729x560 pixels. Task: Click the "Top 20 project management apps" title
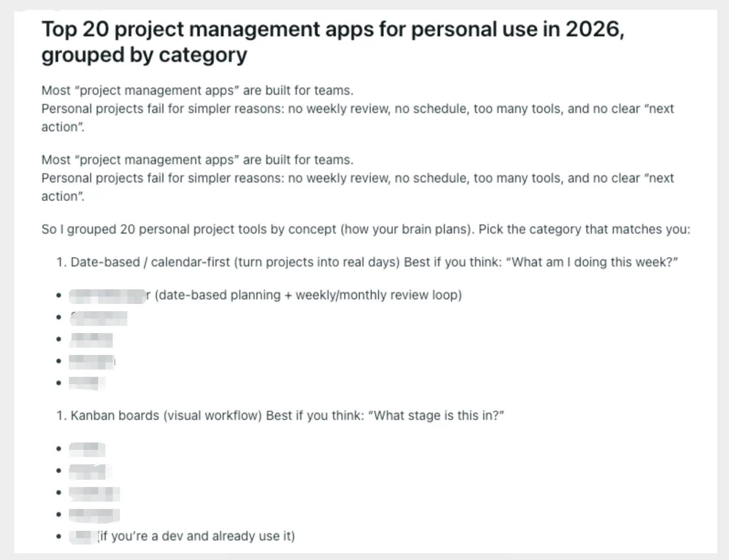point(332,29)
